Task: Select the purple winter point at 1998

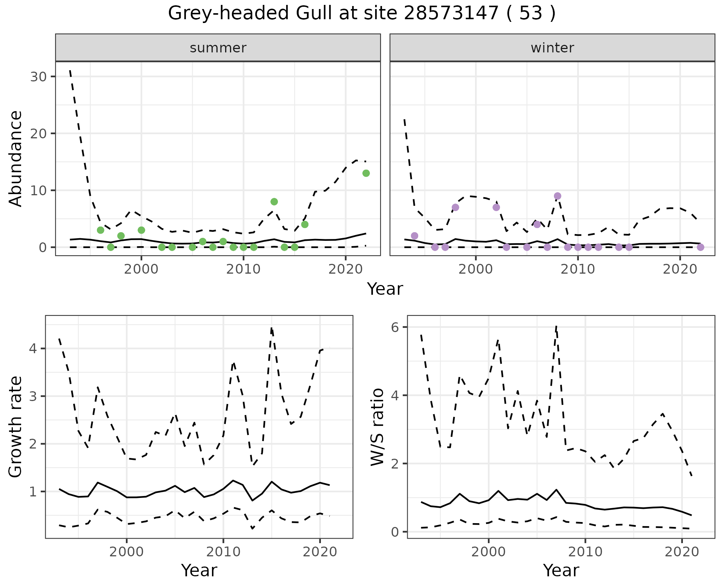Action: [x=455, y=207]
